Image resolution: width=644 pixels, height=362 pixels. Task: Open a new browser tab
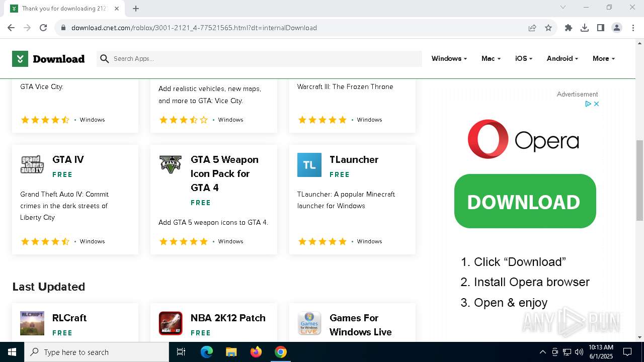pos(136,9)
